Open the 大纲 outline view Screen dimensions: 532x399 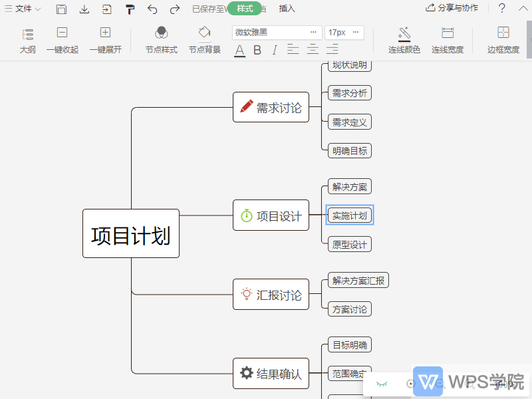pos(27,41)
